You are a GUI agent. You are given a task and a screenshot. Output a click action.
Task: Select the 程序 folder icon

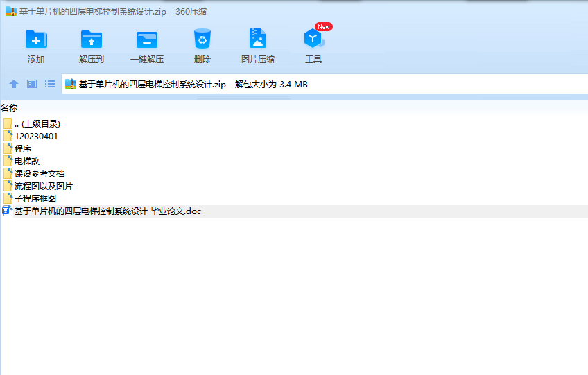pos(8,148)
